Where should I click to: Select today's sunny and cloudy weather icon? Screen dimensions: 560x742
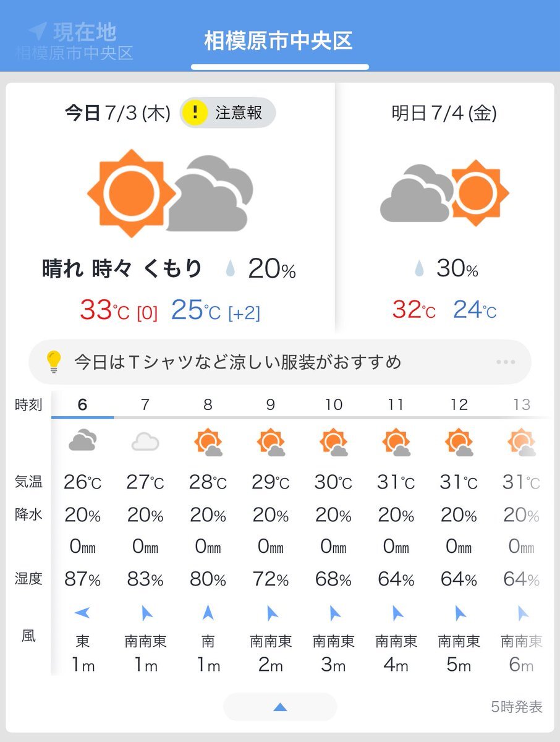coord(171,193)
